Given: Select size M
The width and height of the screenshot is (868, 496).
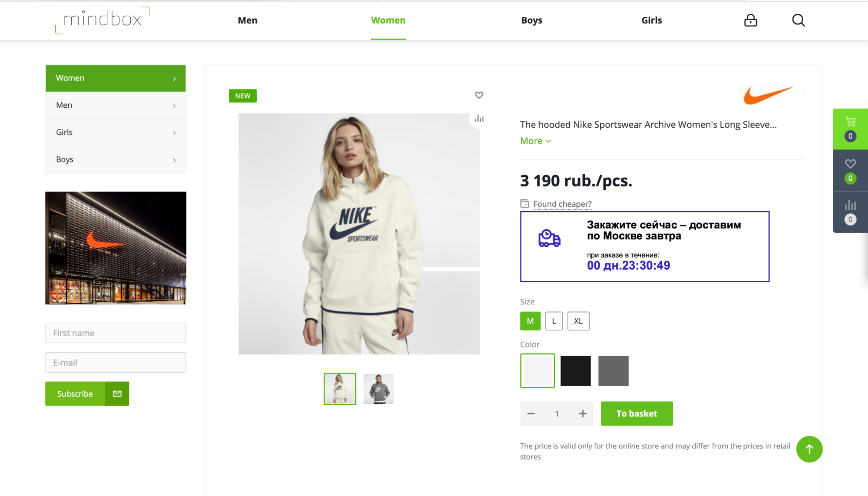Looking at the screenshot, I should point(530,321).
